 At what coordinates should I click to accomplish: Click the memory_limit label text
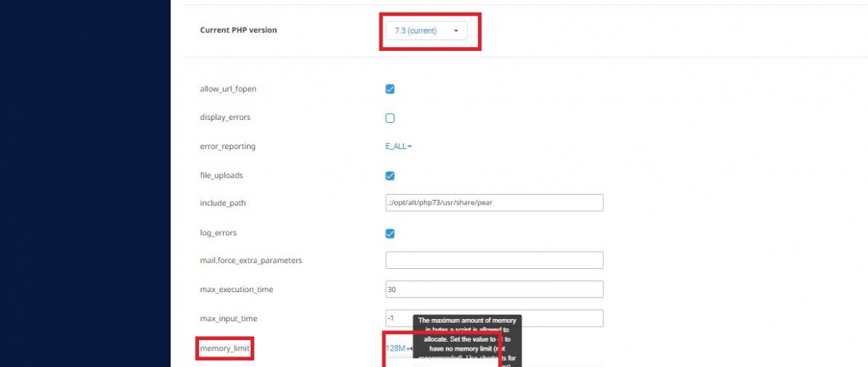click(224, 349)
